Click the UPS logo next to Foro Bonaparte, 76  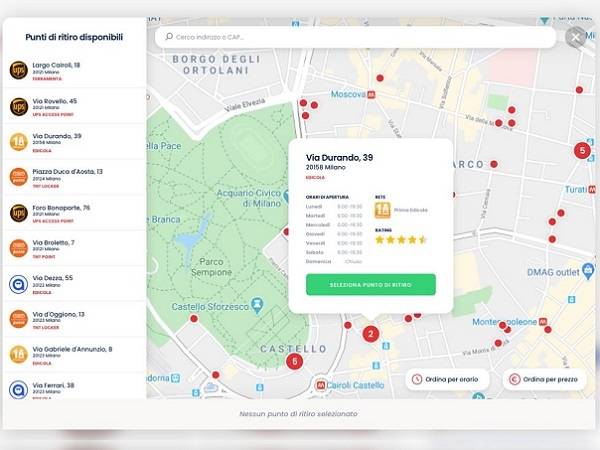coord(18,213)
